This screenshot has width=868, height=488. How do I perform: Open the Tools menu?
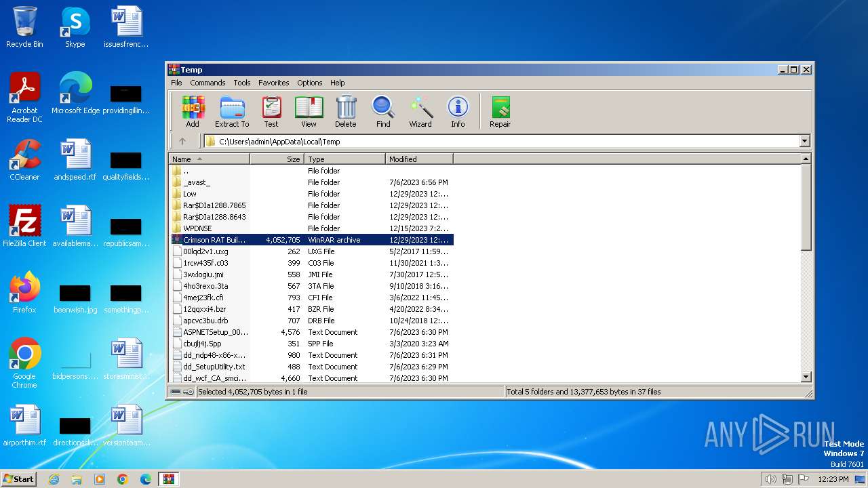[x=242, y=83]
